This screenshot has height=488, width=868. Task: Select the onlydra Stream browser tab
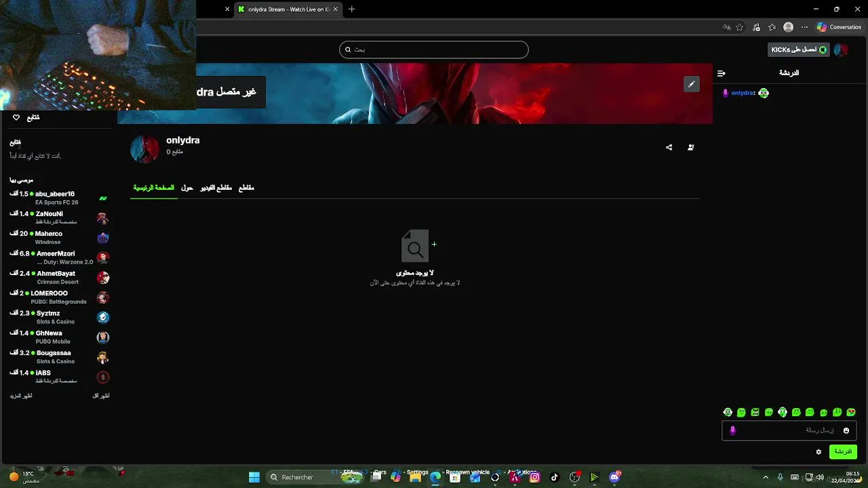tap(288, 9)
